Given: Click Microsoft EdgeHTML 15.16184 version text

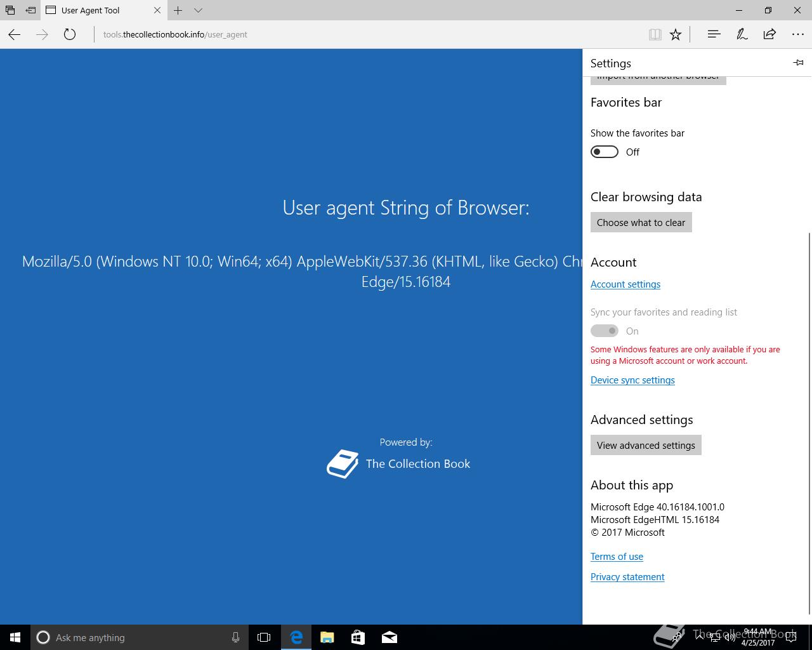Looking at the screenshot, I should click(x=655, y=520).
